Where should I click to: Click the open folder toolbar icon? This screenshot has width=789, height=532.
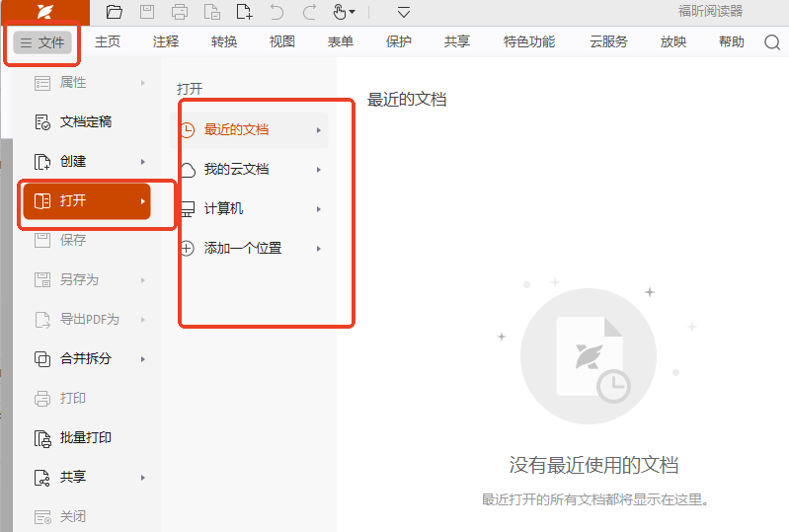[115, 12]
